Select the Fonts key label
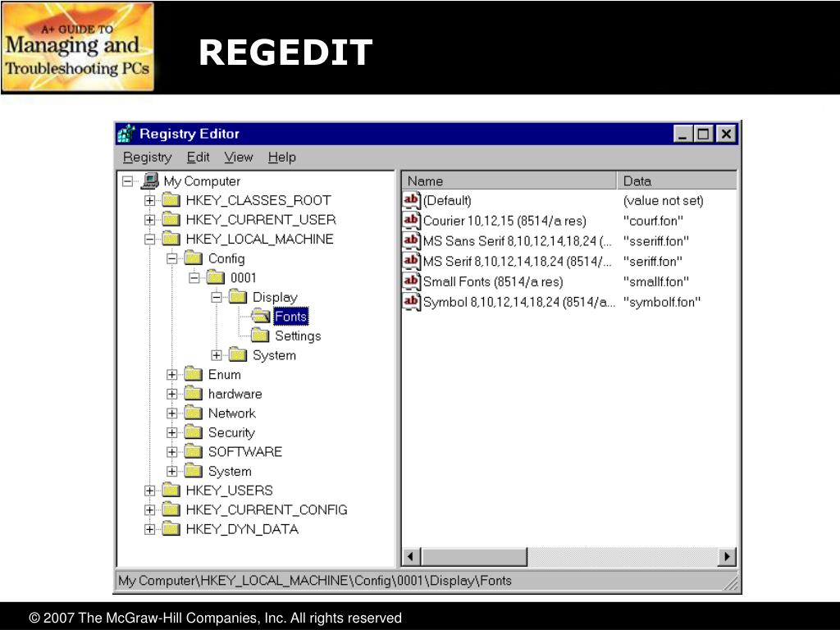The width and height of the screenshot is (840, 630). tap(291, 317)
